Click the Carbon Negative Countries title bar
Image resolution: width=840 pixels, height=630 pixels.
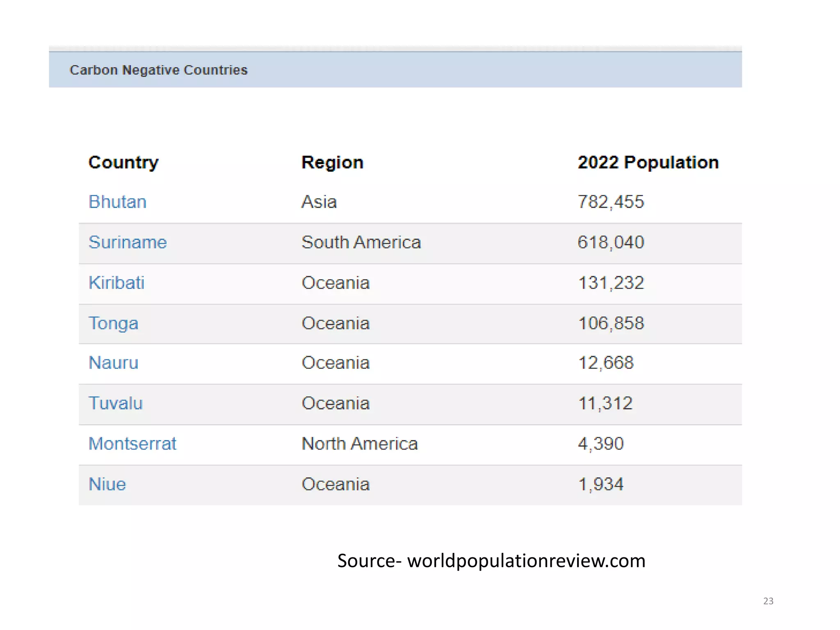[x=158, y=70]
